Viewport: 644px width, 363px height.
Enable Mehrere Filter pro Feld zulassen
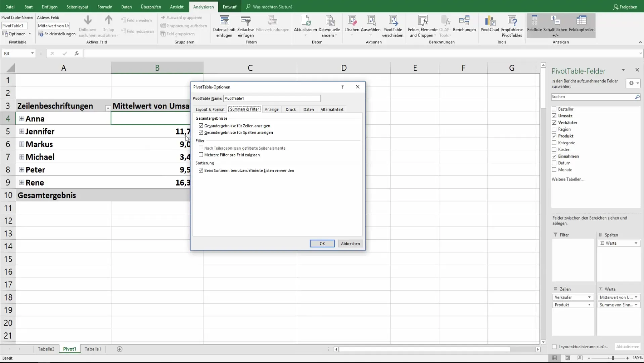201,155
